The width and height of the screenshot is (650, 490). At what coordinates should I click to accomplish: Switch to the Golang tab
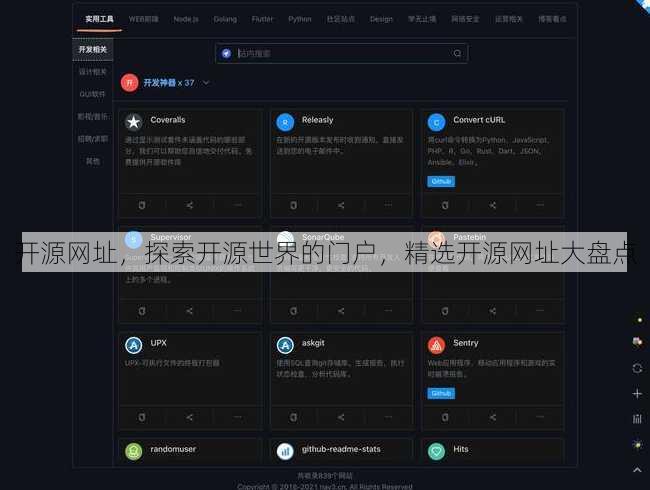click(225, 19)
